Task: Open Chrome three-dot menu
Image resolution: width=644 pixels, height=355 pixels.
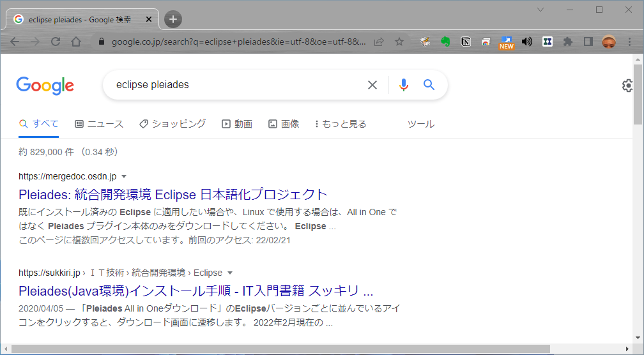Action: [x=629, y=42]
